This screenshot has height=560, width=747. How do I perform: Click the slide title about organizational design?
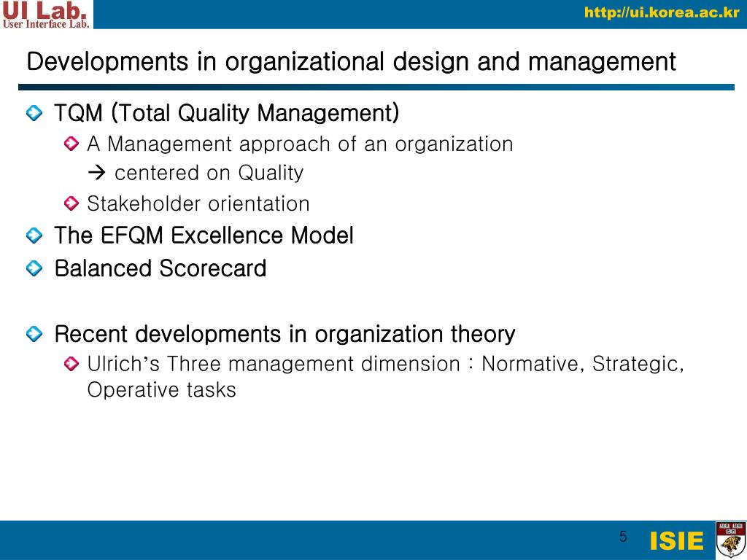tap(352, 61)
